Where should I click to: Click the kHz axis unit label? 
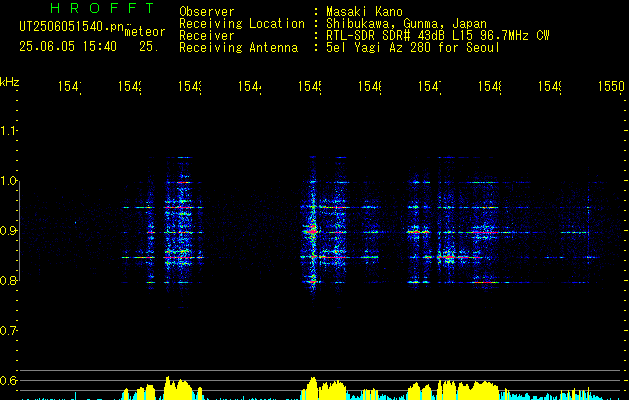tap(10, 82)
